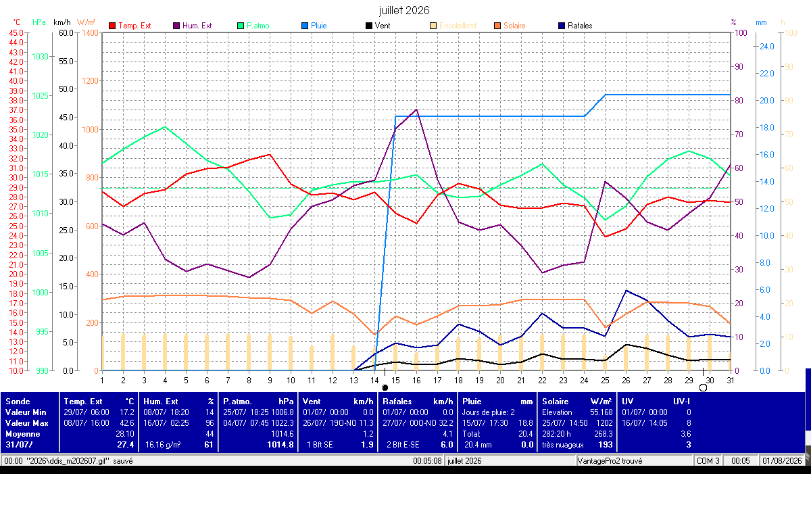Click the °C axis unit label
The height and width of the screenshot is (532, 811).
coord(17,22)
